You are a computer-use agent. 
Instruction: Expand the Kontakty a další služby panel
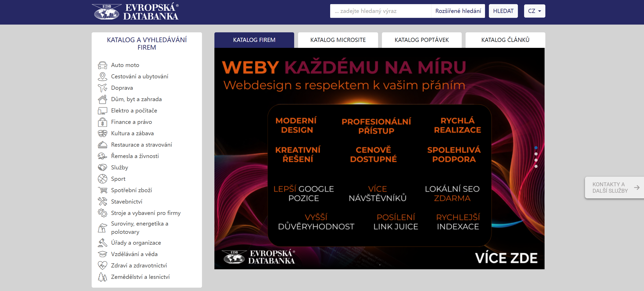tap(614, 188)
